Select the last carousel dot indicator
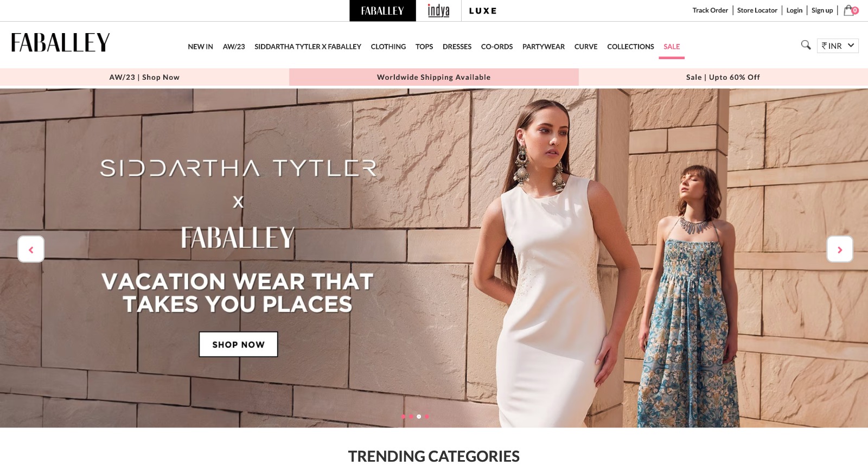 427,417
